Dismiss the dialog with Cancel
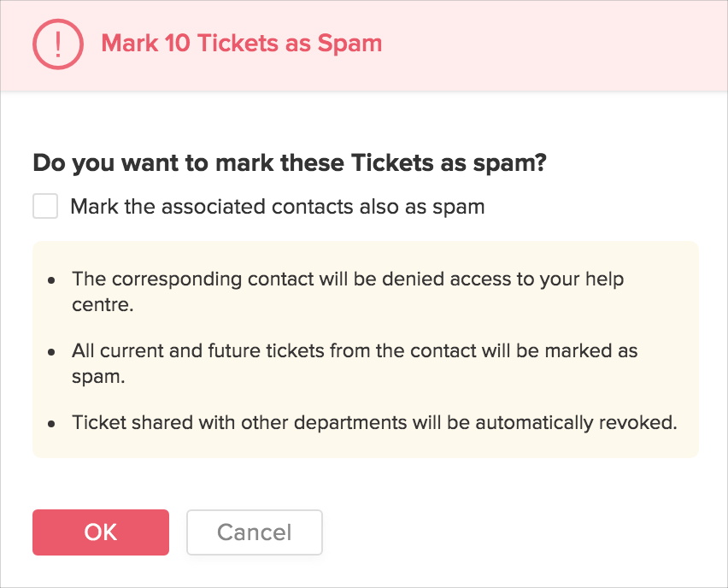 (254, 532)
